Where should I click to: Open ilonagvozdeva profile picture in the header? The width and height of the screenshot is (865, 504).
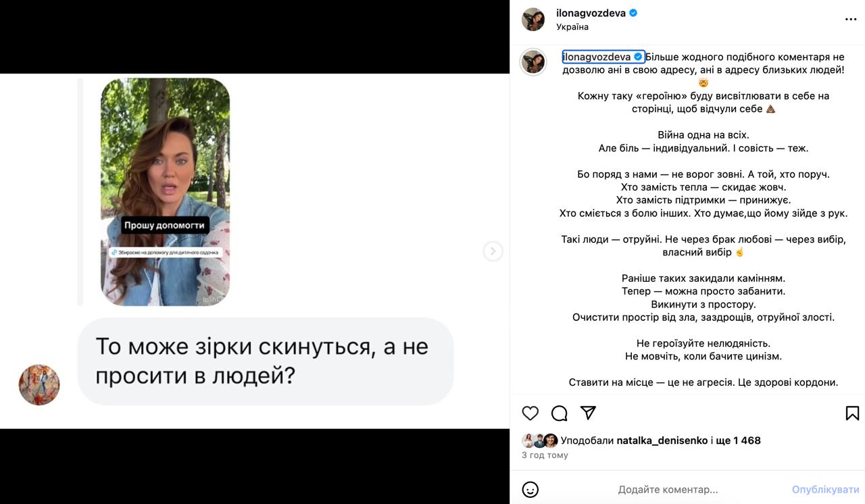pos(533,20)
